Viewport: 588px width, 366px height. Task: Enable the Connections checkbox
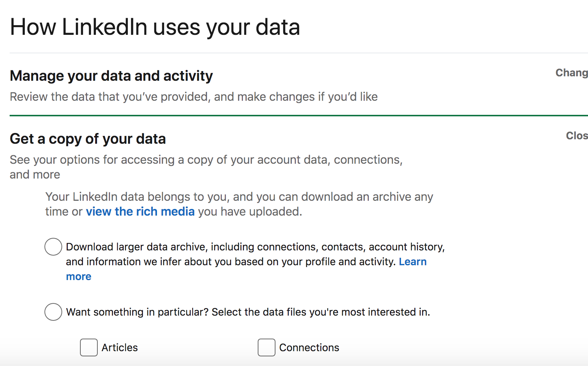coord(267,347)
